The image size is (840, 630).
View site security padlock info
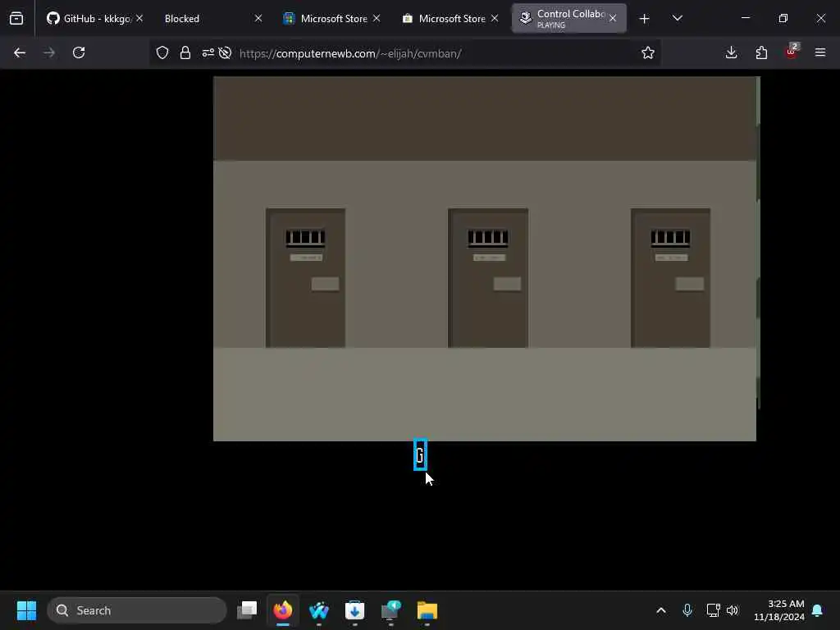click(185, 52)
